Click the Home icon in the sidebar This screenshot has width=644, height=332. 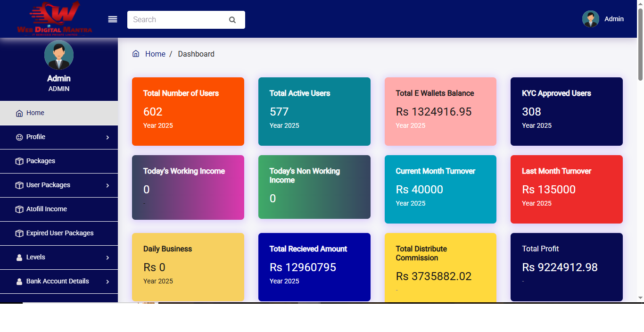(x=19, y=113)
